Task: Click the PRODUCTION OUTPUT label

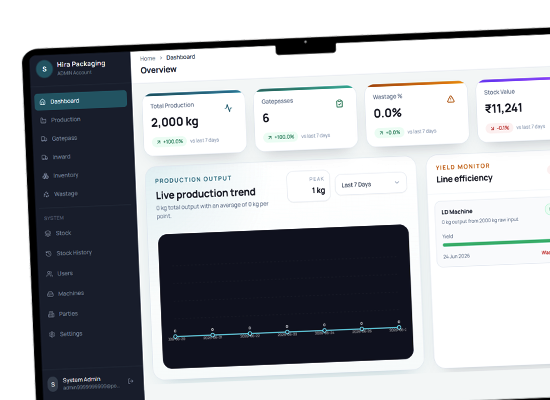Action: pyautogui.click(x=193, y=180)
